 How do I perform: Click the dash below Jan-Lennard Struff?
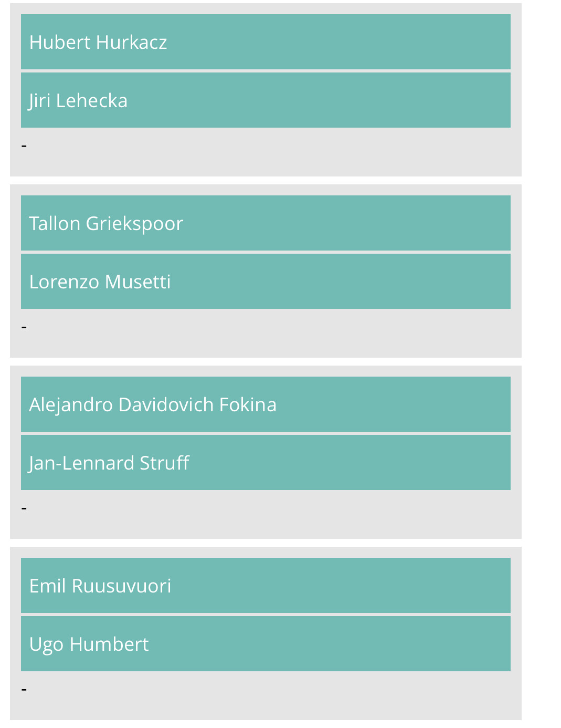[x=24, y=508]
